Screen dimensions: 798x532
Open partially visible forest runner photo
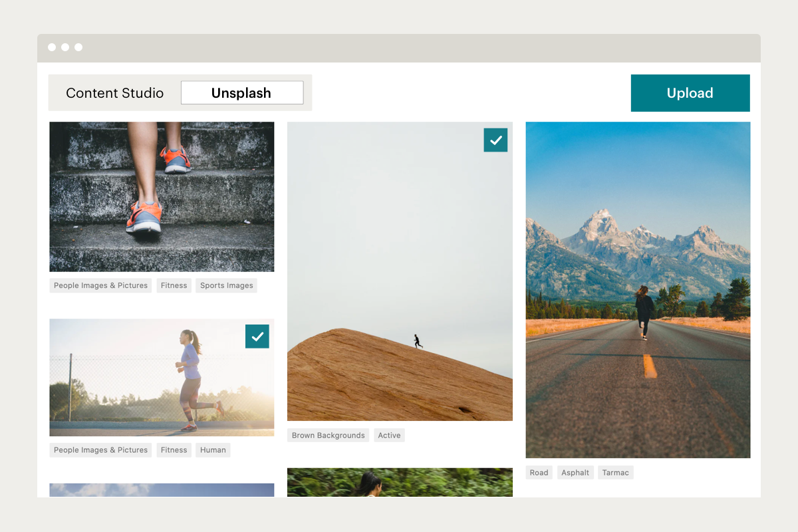tap(399, 483)
